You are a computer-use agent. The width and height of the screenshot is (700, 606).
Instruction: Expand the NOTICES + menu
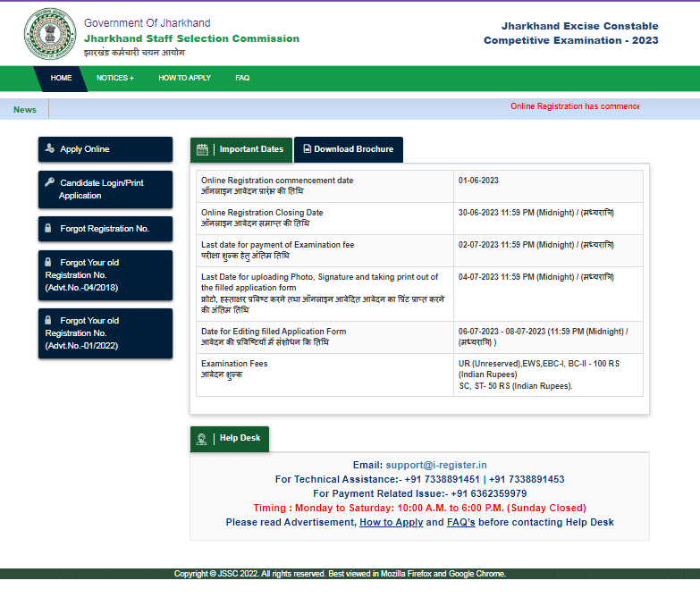coord(114,79)
